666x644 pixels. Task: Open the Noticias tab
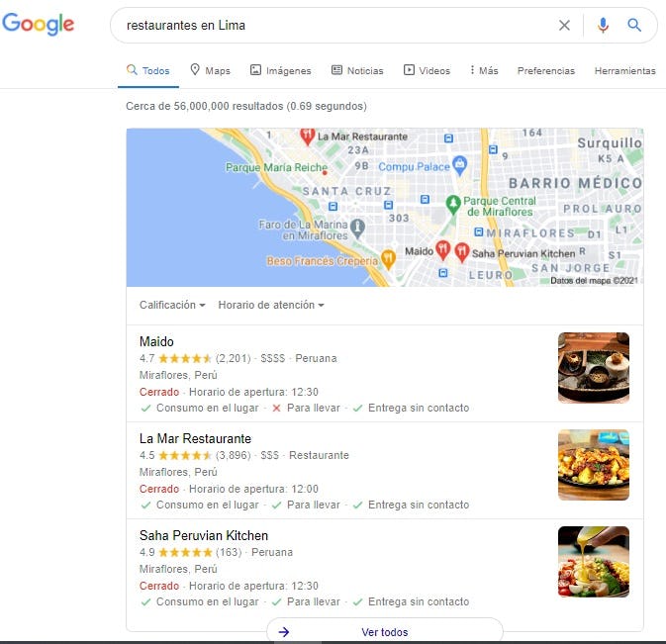[357, 70]
